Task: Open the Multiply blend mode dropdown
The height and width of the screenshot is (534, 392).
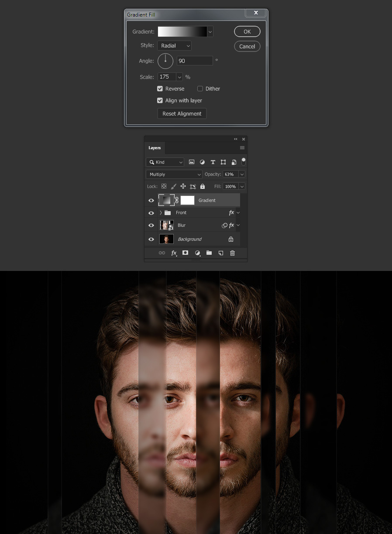Action: tap(174, 174)
